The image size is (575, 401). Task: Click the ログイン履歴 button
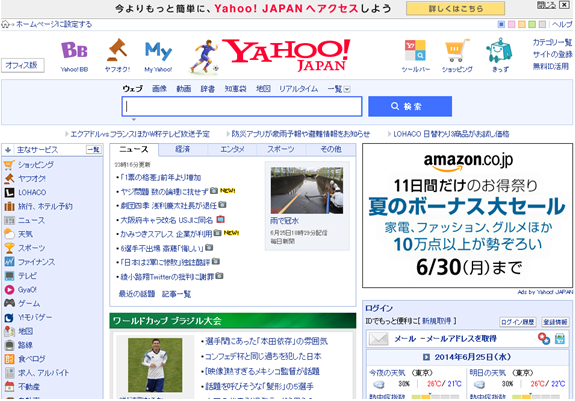[517, 322]
